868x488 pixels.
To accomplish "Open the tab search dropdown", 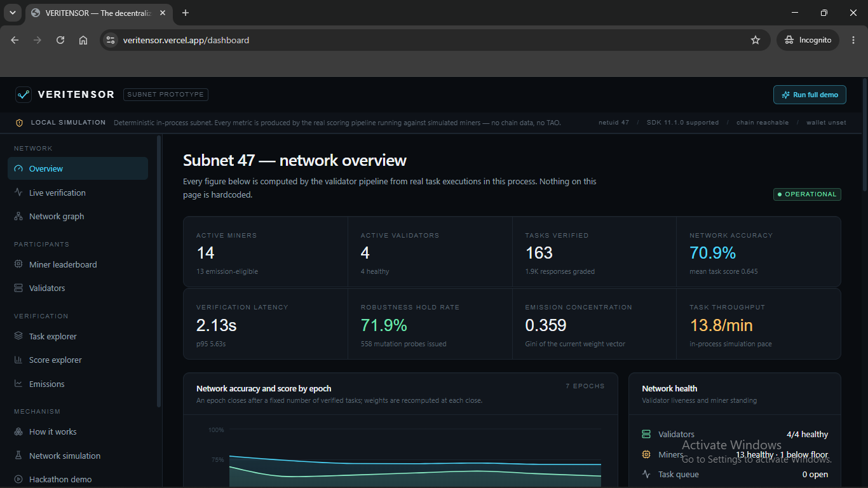I will pos(12,13).
